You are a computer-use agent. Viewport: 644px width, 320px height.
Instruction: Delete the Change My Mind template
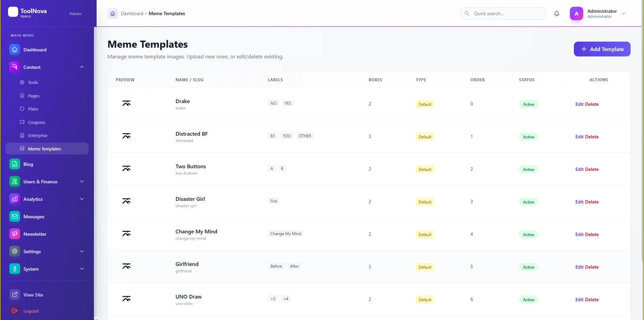click(x=592, y=235)
